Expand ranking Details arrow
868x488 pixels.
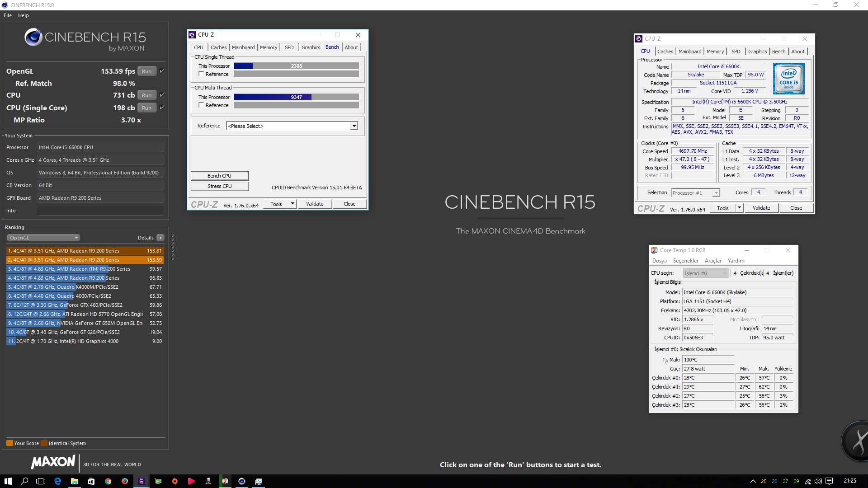click(x=160, y=238)
